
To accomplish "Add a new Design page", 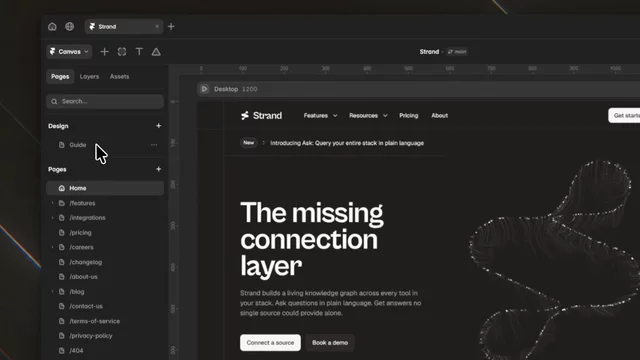I will point(158,126).
